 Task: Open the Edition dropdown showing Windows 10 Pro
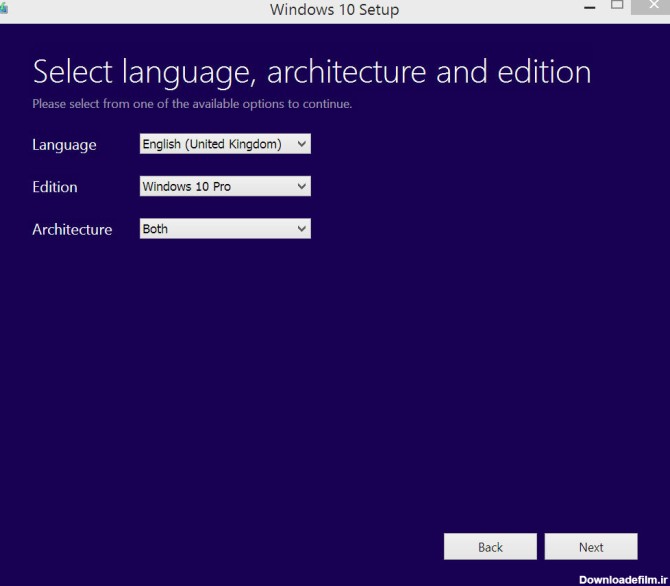[225, 186]
